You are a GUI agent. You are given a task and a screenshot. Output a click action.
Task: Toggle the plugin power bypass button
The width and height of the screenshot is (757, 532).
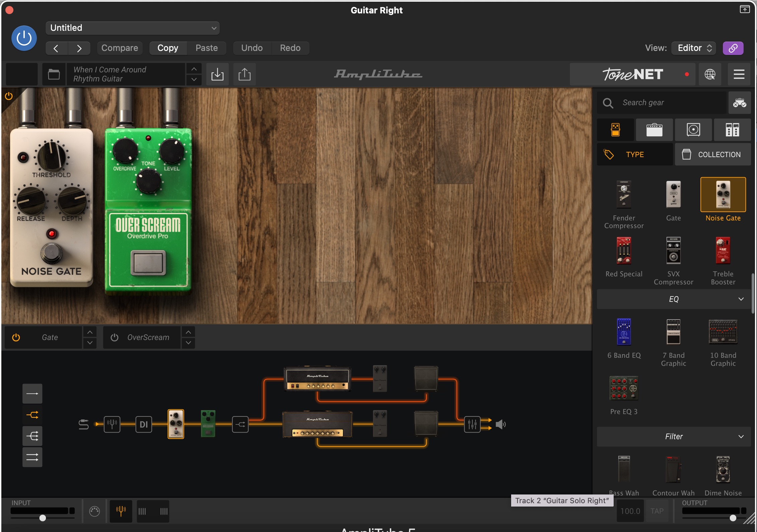click(24, 38)
